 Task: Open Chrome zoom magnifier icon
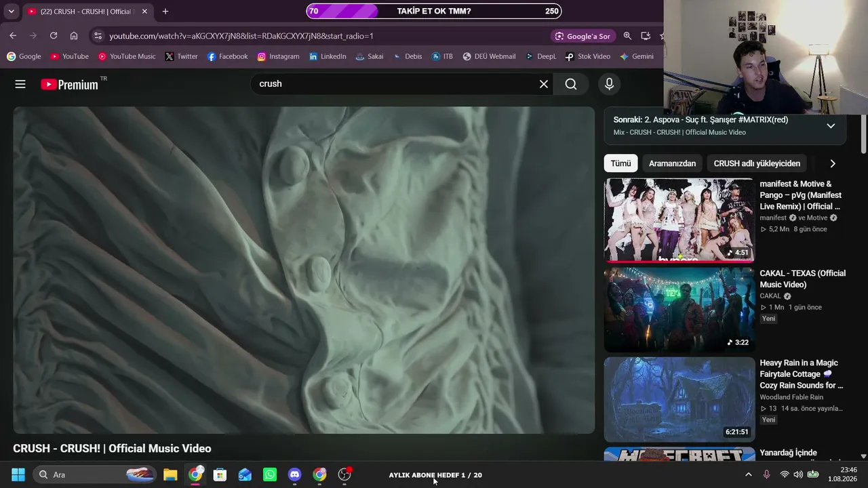click(627, 36)
